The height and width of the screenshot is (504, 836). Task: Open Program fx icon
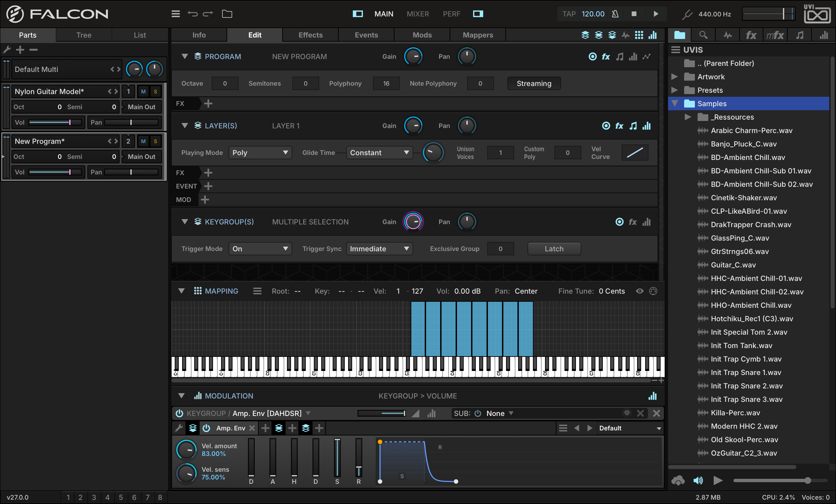point(606,57)
